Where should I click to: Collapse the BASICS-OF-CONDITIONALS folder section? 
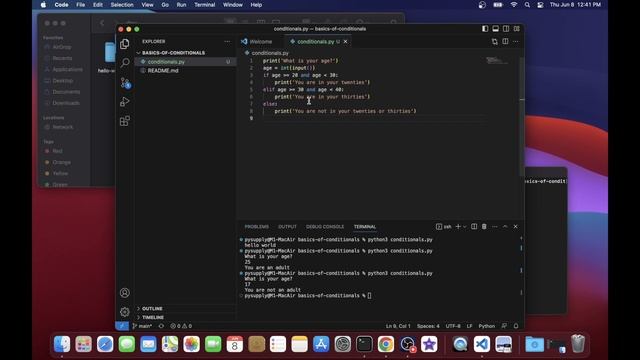point(173,53)
